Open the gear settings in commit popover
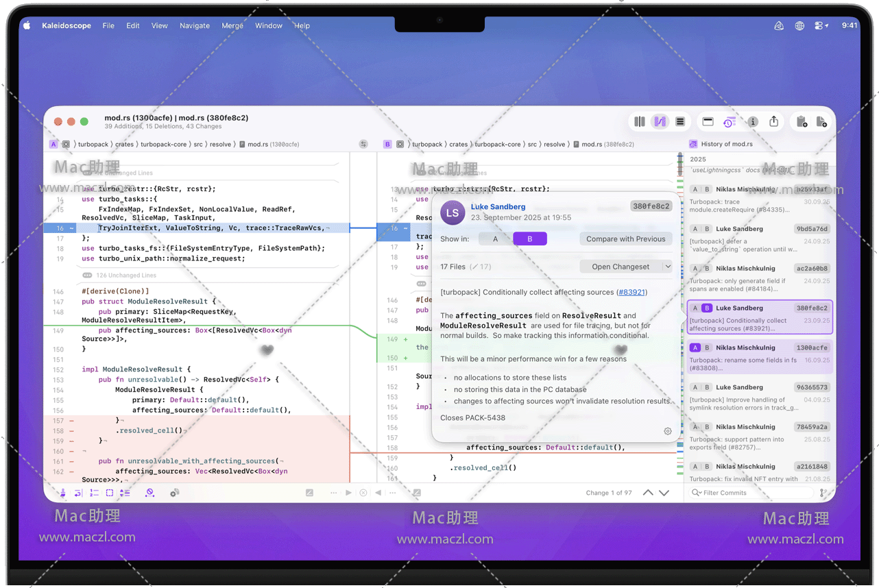 668,431
